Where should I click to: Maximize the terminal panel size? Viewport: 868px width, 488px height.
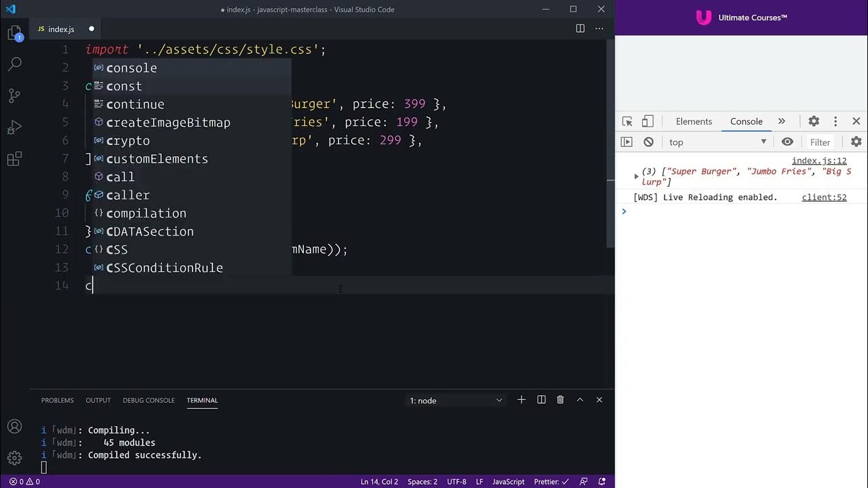pyautogui.click(x=580, y=400)
